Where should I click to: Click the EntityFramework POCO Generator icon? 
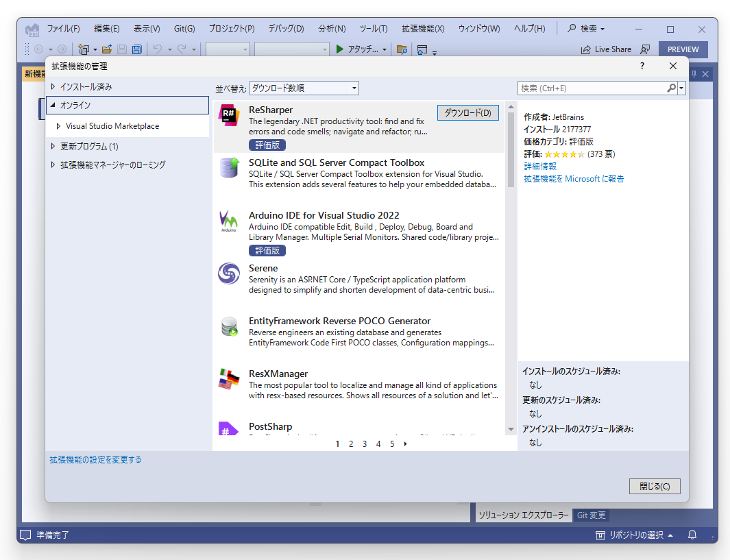[229, 326]
